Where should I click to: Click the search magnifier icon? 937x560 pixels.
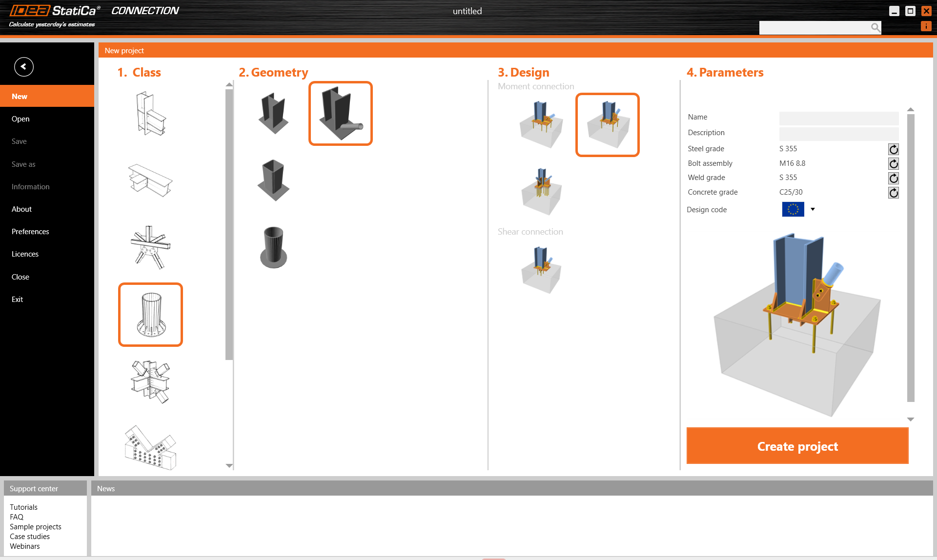point(875,28)
